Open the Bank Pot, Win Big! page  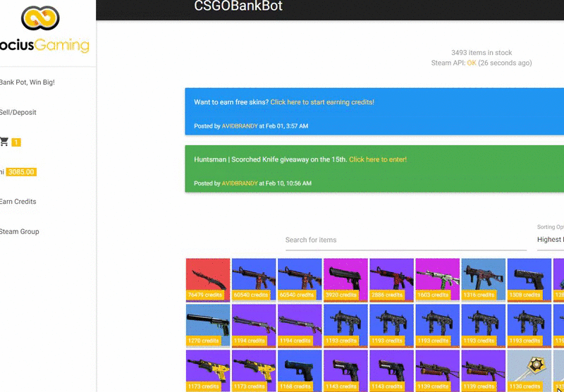coord(27,82)
